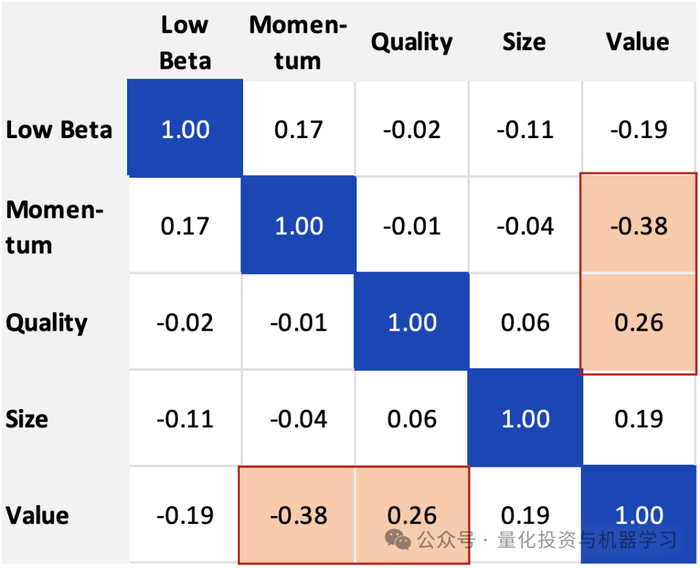Click the WeChat logo in the watermark
This screenshot has width=700, height=568.
(398, 540)
